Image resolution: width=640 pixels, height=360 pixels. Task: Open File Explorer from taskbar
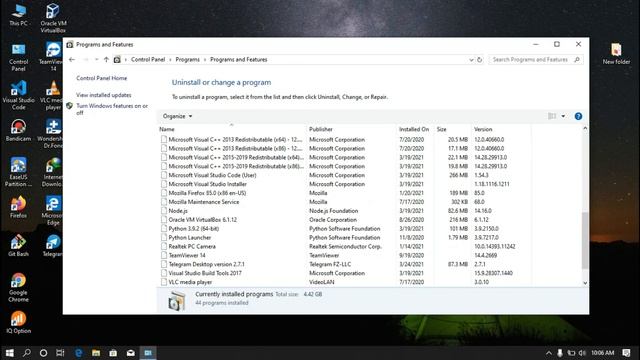96,353
